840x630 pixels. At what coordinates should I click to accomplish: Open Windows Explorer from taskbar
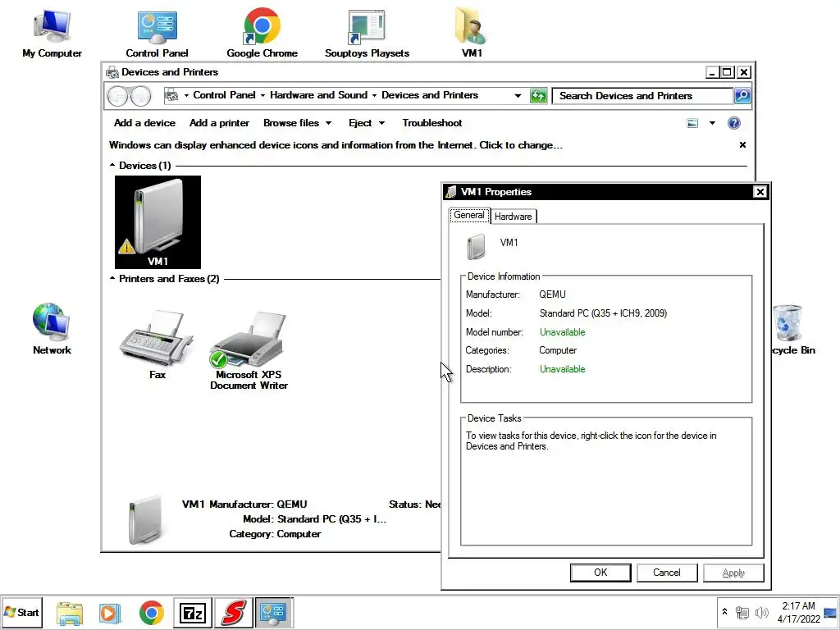tap(70, 612)
